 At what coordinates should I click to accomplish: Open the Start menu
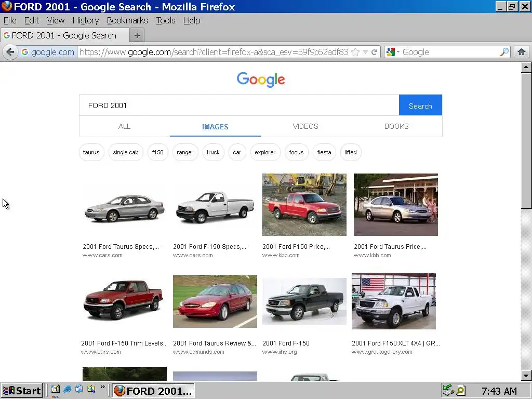22,391
